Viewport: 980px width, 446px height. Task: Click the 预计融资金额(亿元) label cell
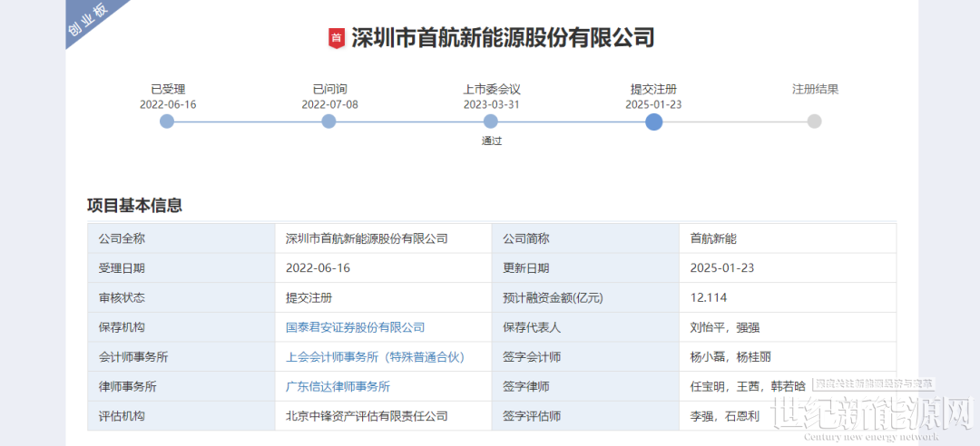(x=585, y=297)
